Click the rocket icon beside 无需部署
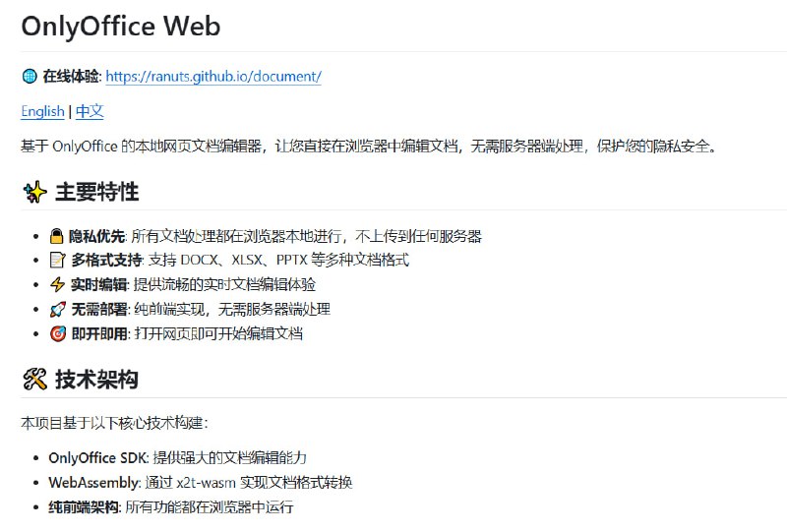 point(57,309)
